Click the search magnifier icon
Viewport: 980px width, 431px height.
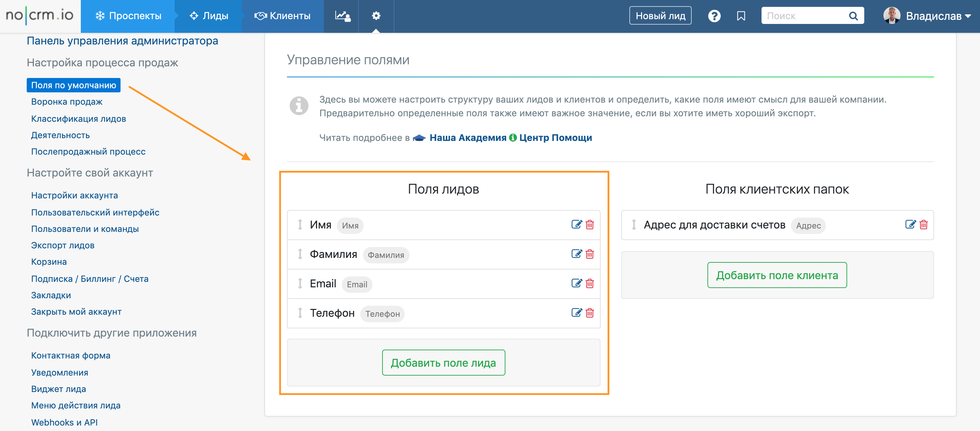853,16
